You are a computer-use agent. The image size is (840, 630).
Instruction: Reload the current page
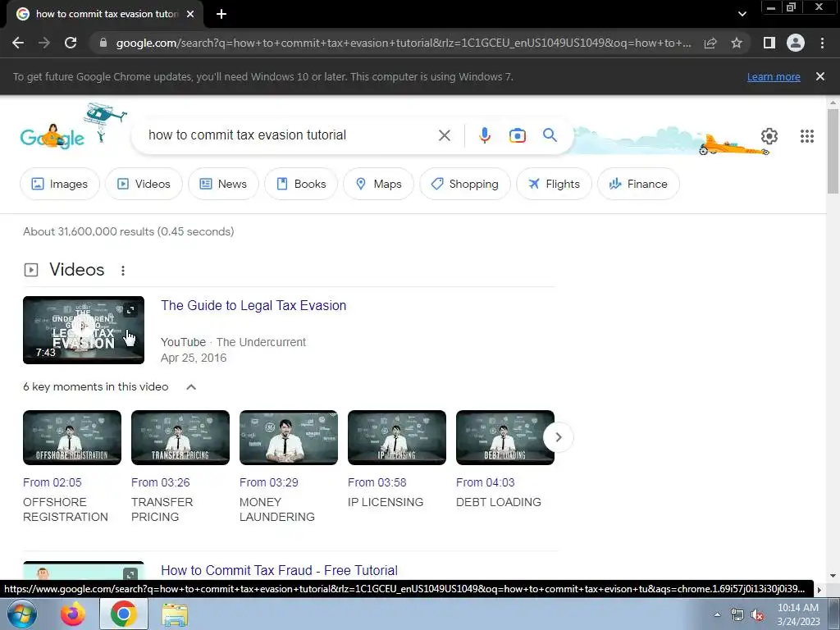[x=71, y=43]
